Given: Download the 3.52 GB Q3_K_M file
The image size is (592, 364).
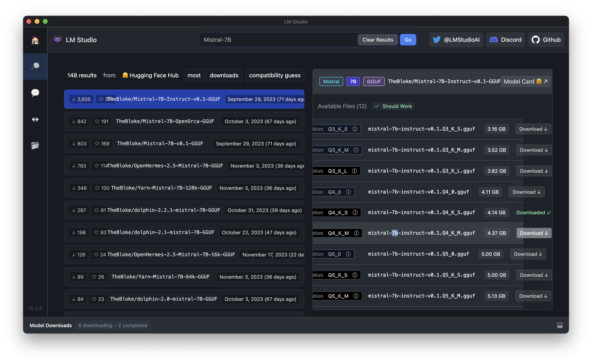Looking at the screenshot, I should [x=534, y=150].
